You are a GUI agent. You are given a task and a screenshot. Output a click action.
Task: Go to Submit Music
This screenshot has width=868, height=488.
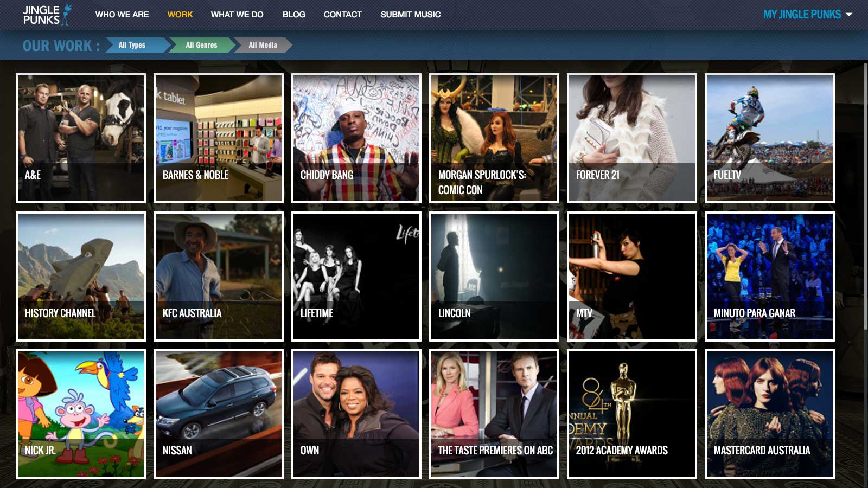pyautogui.click(x=411, y=15)
